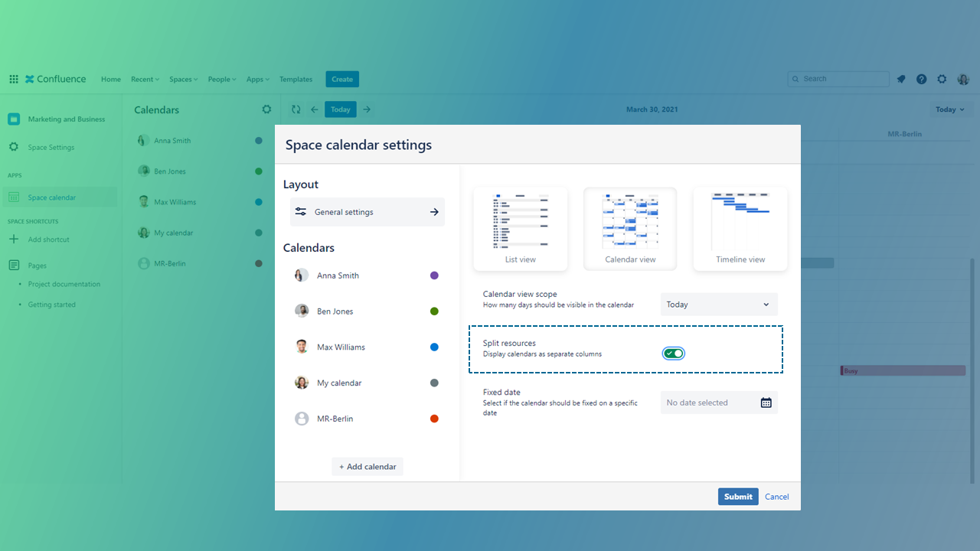
Task: Expand the Spaces menu in the navbar
Action: [x=183, y=78]
